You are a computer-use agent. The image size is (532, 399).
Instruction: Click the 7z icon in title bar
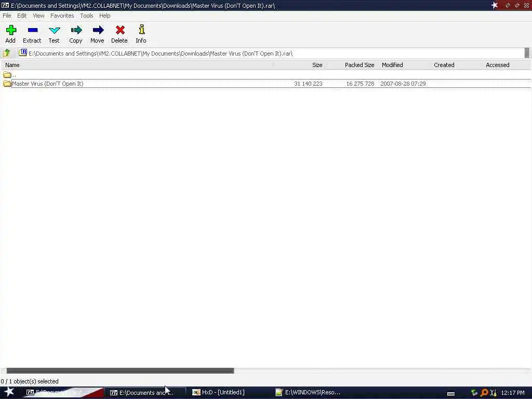[x=5, y=5]
